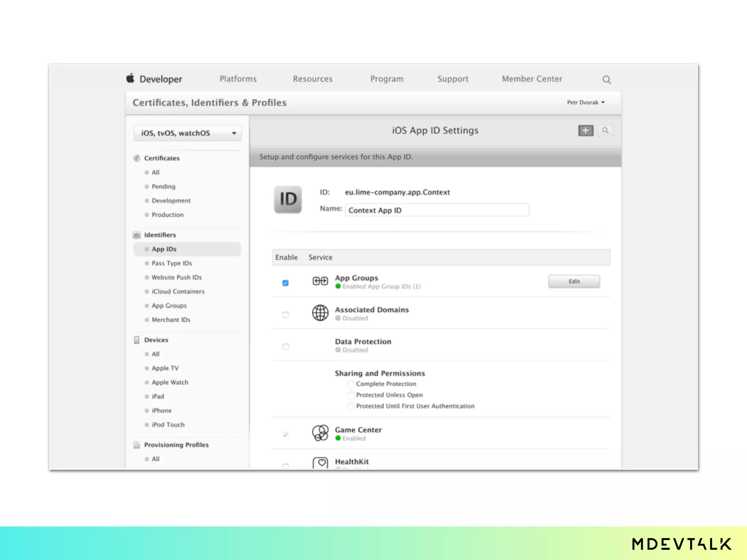The height and width of the screenshot is (560, 747).
Task: Click the small search icon beside plus button
Action: click(605, 131)
